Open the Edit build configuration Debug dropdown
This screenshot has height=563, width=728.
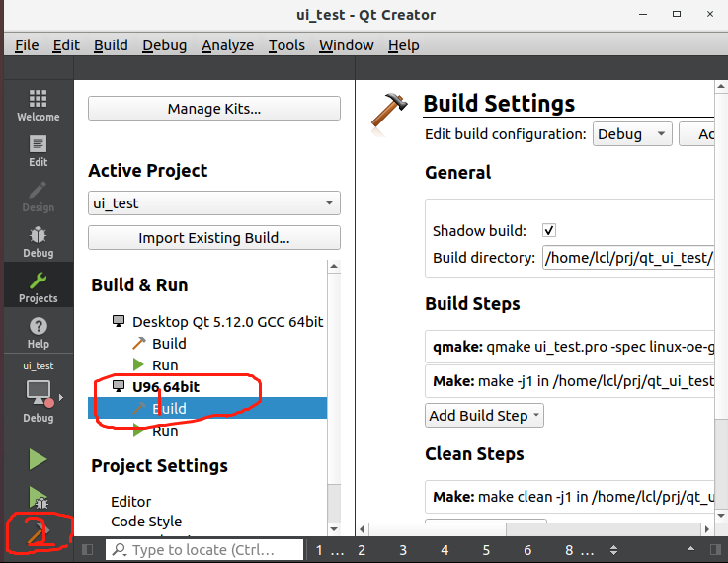[x=632, y=134]
